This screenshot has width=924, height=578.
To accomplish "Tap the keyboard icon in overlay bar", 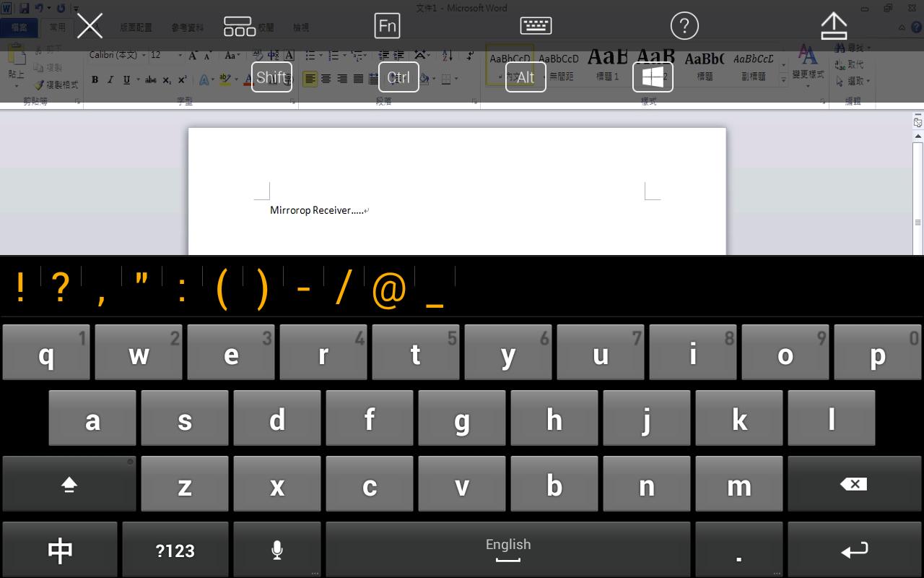I will point(536,26).
